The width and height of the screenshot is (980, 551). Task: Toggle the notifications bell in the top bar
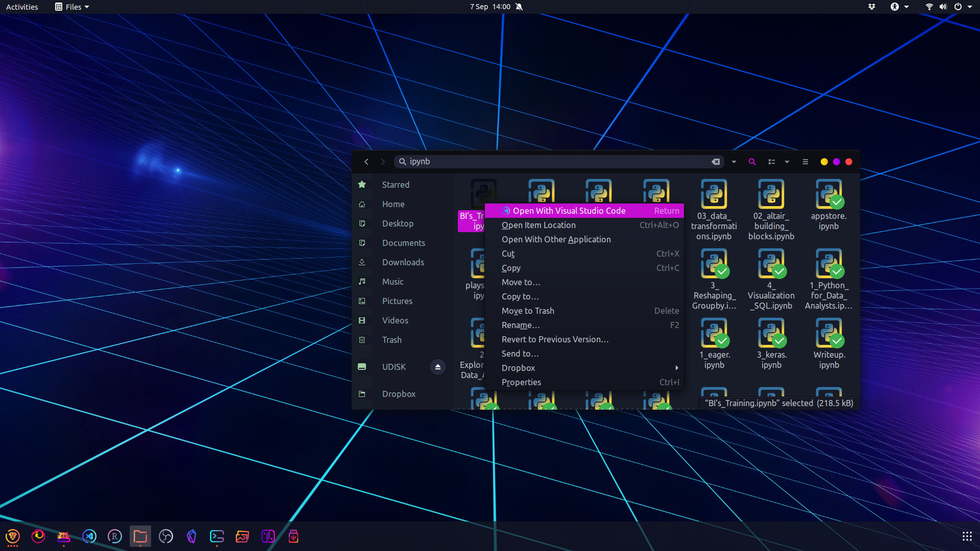[x=519, y=7]
